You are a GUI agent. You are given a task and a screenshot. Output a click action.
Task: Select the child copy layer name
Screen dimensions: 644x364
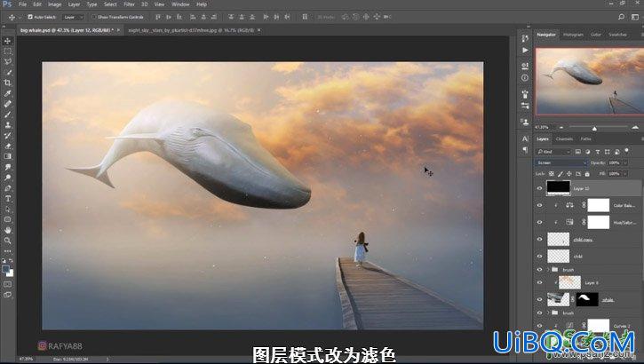pyautogui.click(x=583, y=240)
